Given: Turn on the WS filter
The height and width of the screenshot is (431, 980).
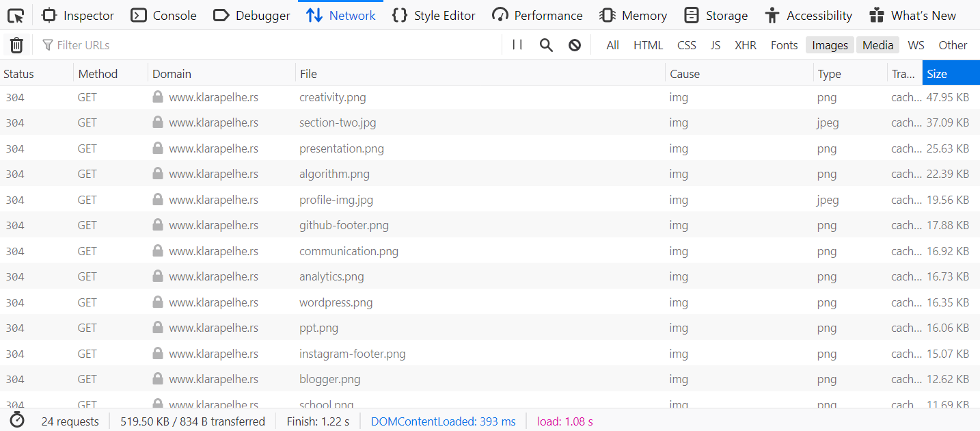Looking at the screenshot, I should [916, 44].
